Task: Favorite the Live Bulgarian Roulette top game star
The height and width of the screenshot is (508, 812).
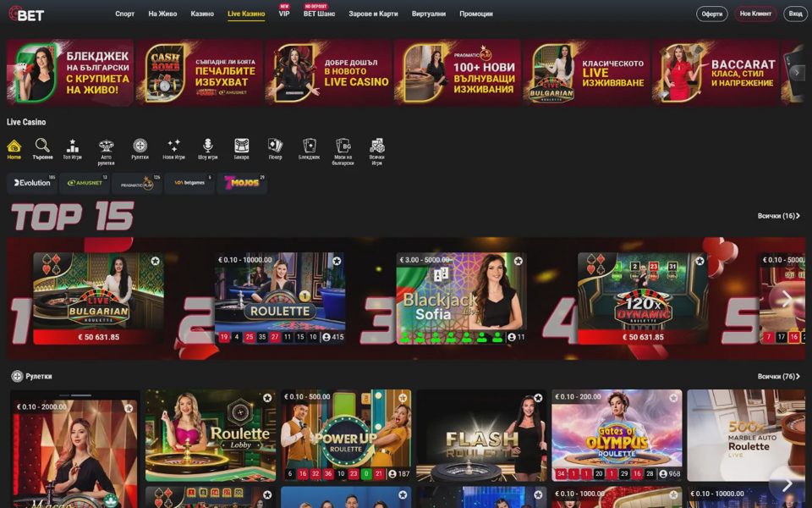Action: tap(156, 261)
